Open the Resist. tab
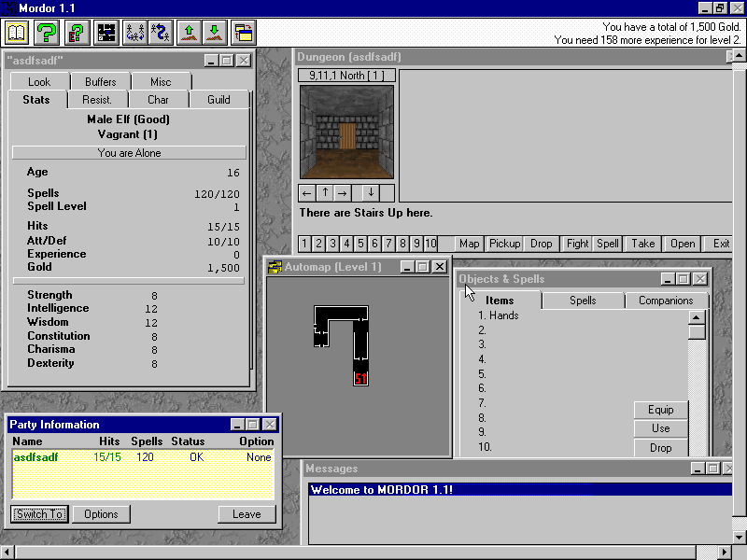This screenshot has width=747, height=560. [97, 100]
